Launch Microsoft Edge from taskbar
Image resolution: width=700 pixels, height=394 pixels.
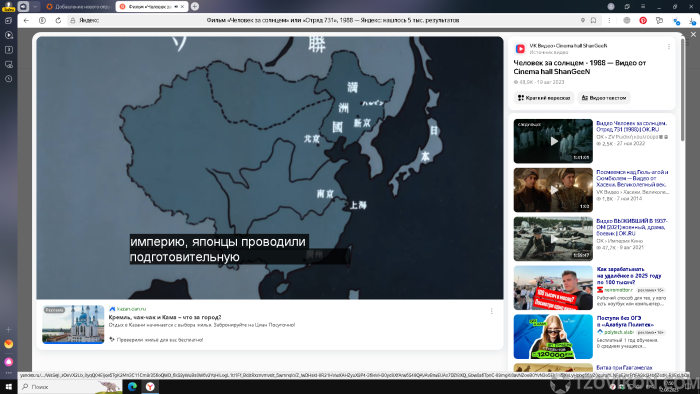[x=132, y=387]
